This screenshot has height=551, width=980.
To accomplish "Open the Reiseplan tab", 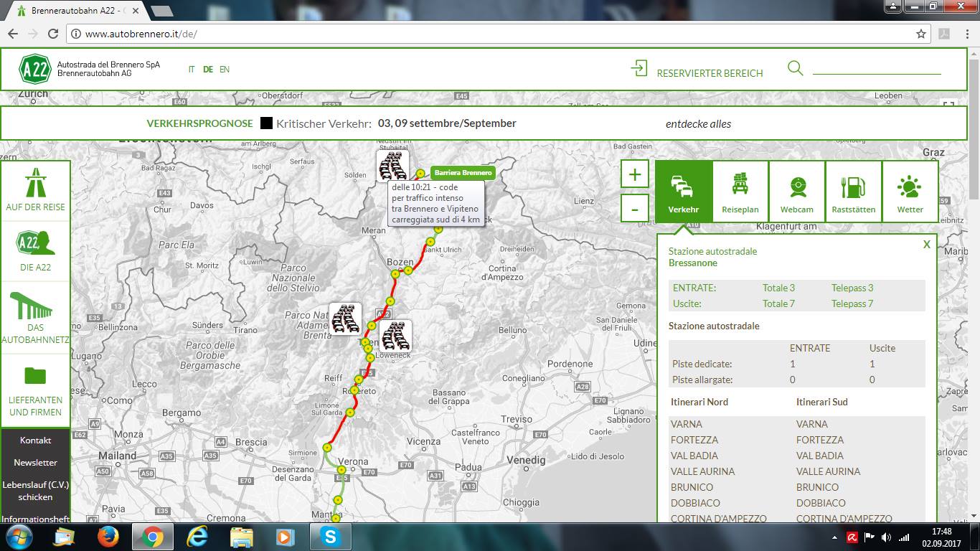I will pyautogui.click(x=740, y=191).
